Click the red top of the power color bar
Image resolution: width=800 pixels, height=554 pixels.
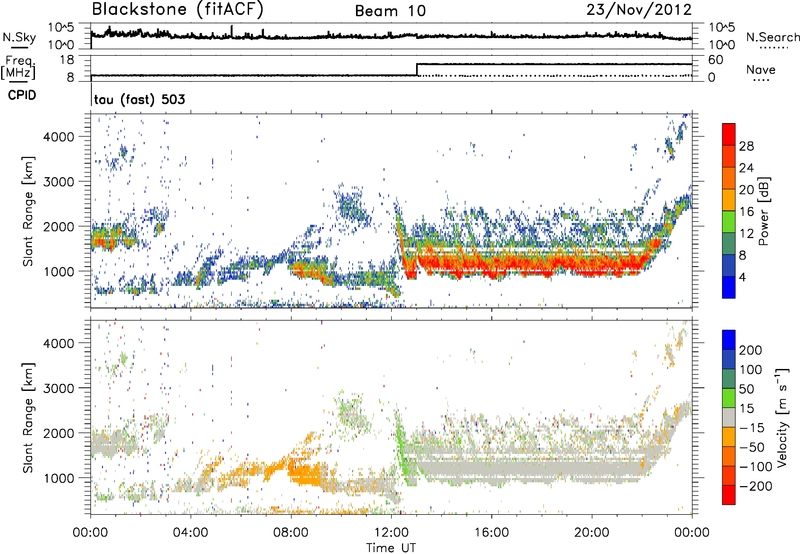[729, 134]
